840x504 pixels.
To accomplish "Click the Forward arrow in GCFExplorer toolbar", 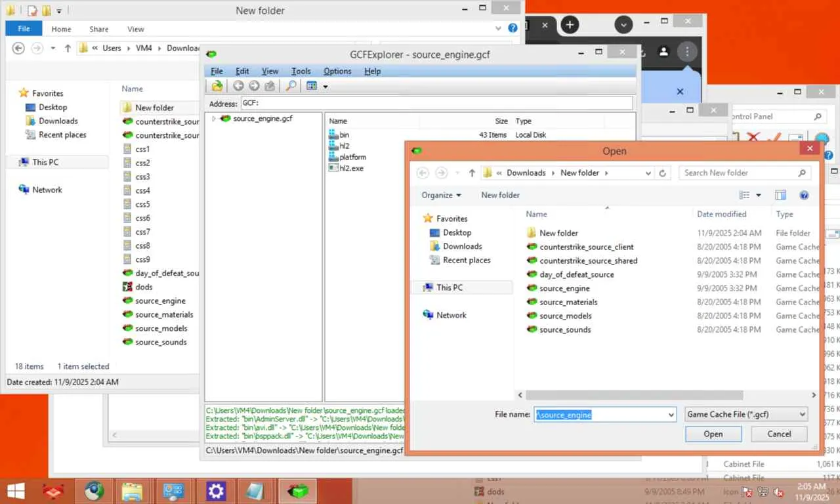I will click(254, 86).
